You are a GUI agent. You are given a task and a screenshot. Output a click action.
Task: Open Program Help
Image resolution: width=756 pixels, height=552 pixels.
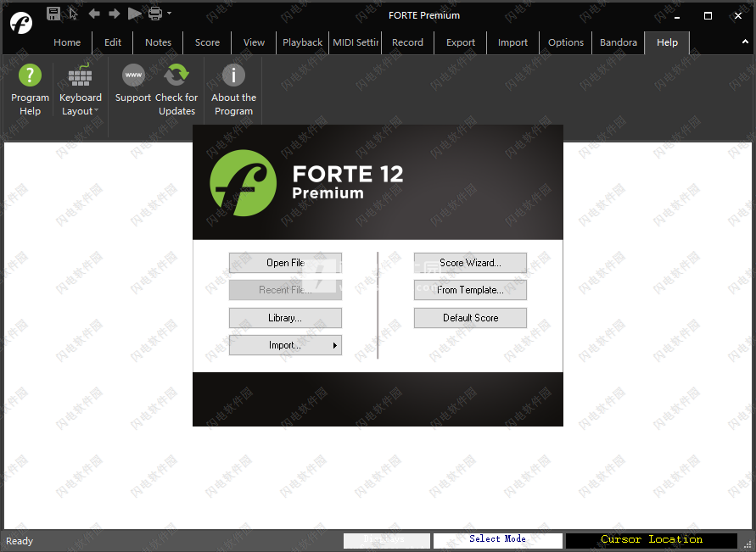30,90
